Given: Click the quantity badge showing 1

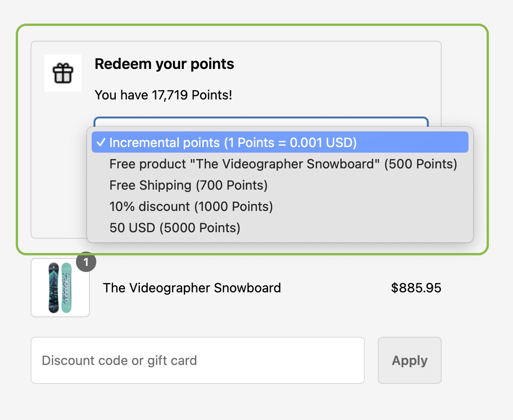Looking at the screenshot, I should tap(86, 262).
